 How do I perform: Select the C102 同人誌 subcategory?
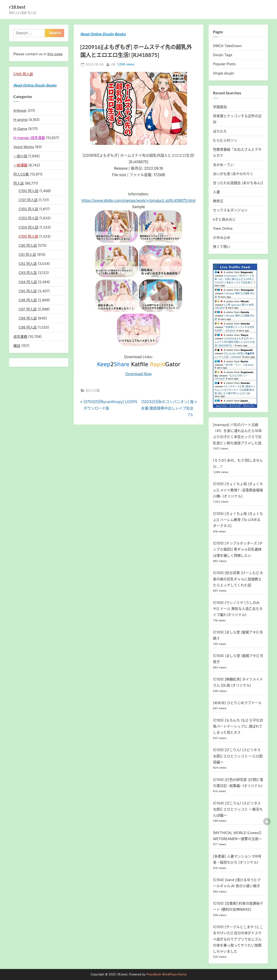pyautogui.click(x=28, y=209)
